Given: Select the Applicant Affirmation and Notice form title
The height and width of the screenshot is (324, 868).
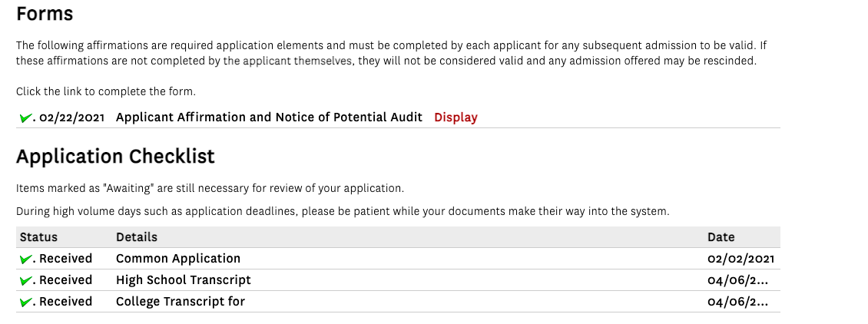Looking at the screenshot, I should tap(269, 117).
